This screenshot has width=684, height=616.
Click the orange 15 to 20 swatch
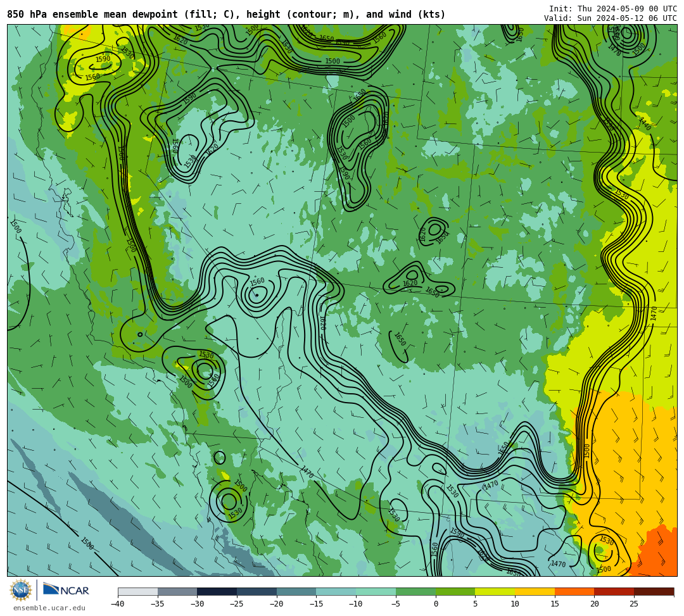point(574,591)
